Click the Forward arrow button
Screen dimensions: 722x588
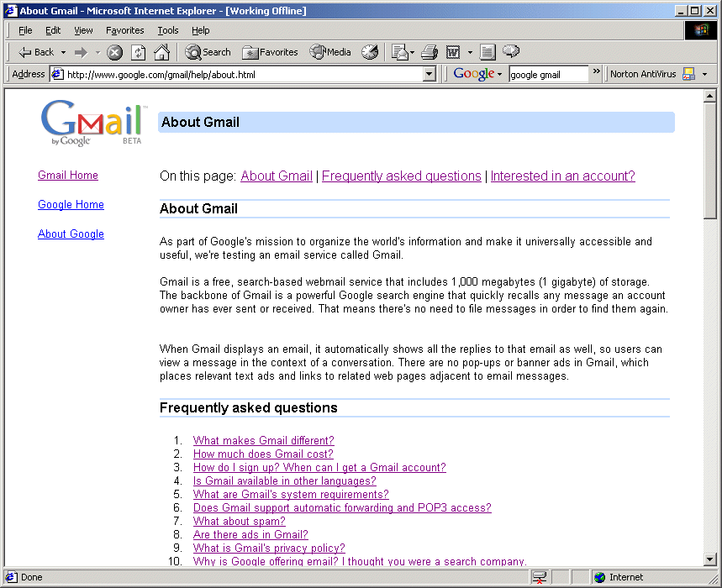(x=81, y=52)
